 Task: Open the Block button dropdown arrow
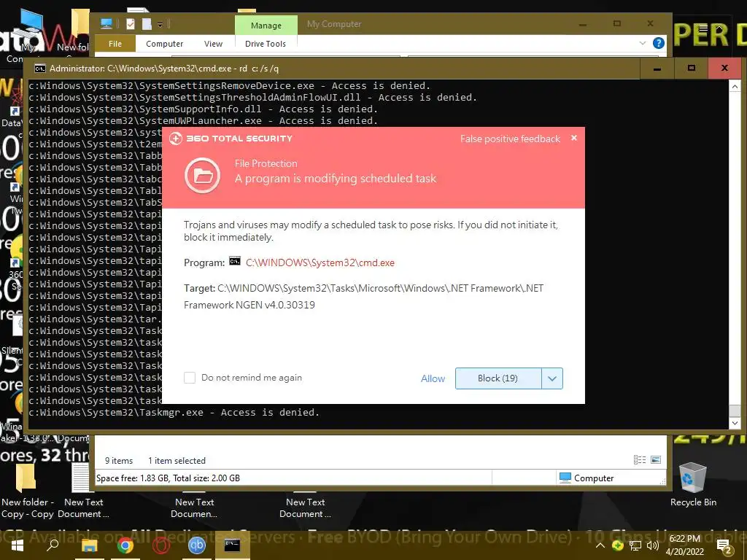tap(552, 378)
